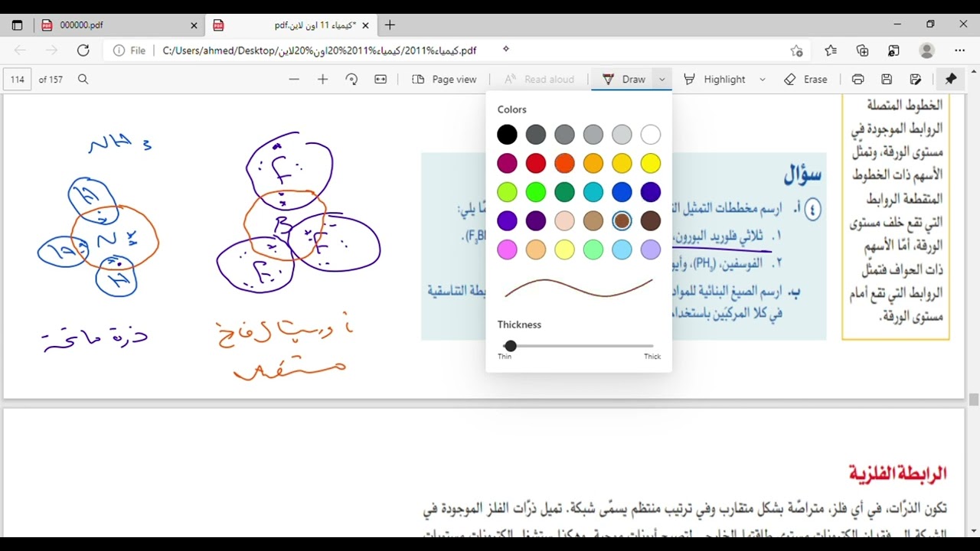Expand the Highlight options dropdown arrow
The image size is (980, 551).
coord(762,80)
